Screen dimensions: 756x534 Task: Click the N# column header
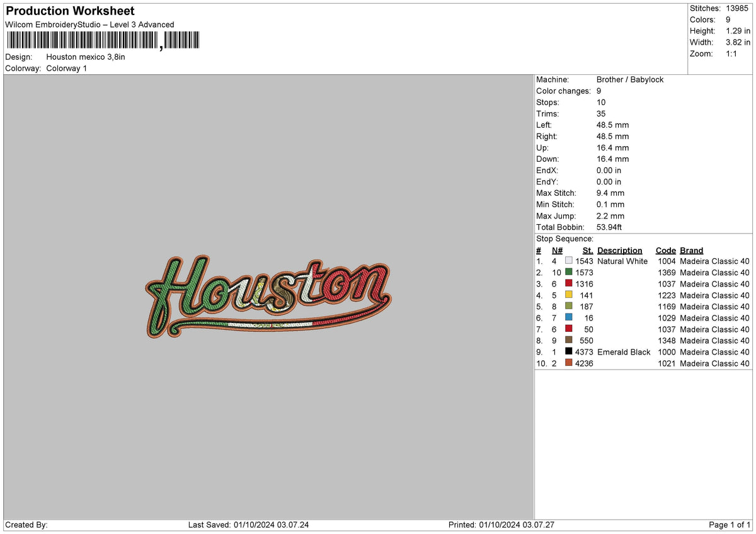tap(557, 250)
